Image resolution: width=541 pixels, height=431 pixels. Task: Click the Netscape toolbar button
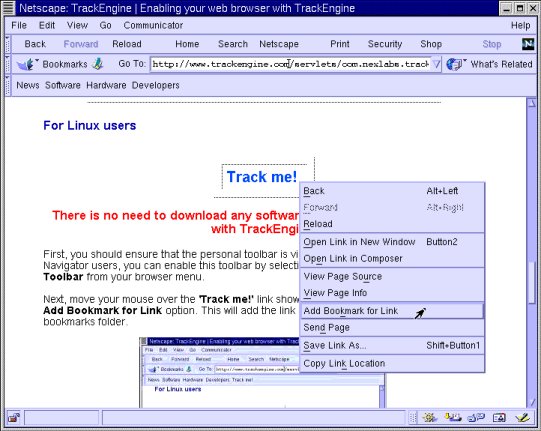tap(279, 44)
